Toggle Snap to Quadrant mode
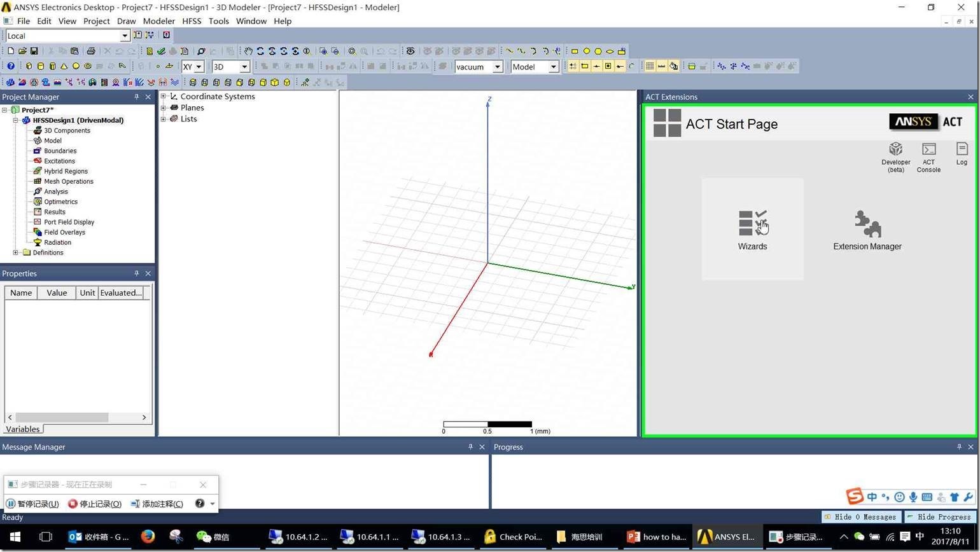Viewport: 980px width, 552px height. click(620, 66)
